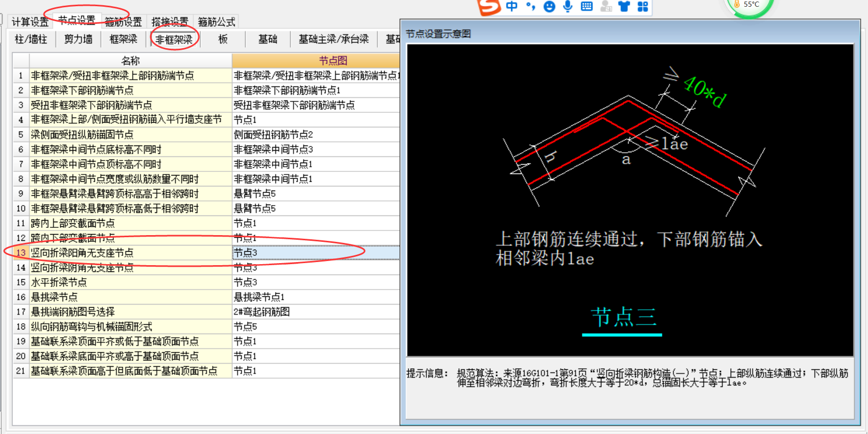Select row 悬挑梁节点
Image resolution: width=868 pixels, height=434 pixels.
[131, 297]
